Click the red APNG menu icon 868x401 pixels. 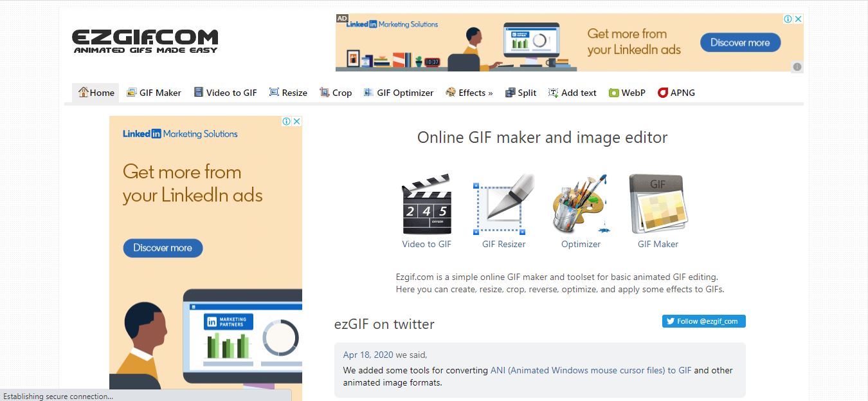pyautogui.click(x=663, y=93)
